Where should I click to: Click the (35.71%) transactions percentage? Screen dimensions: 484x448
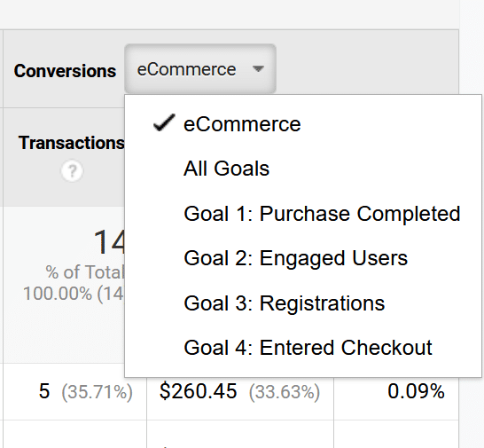[97, 392]
